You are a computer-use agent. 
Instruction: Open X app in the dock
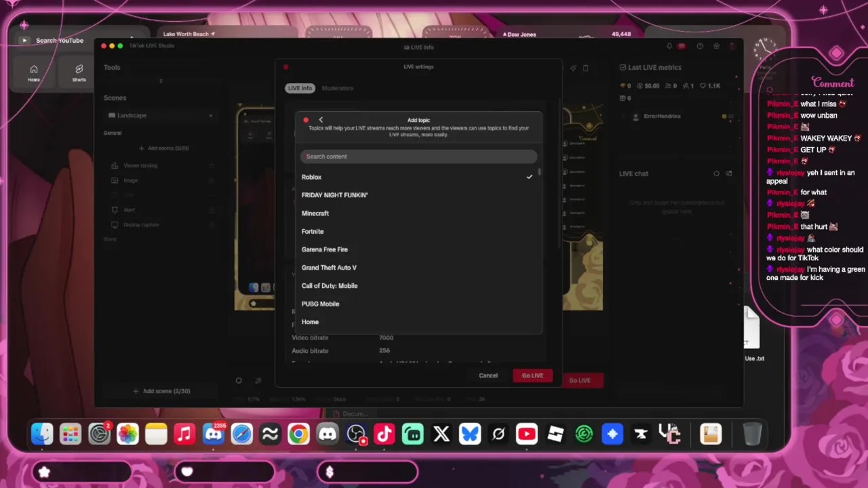pyautogui.click(x=441, y=434)
